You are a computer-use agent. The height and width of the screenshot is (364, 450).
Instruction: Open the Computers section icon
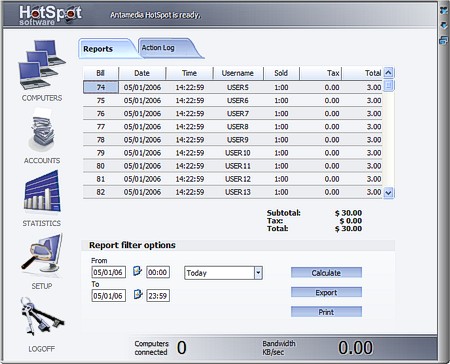(x=42, y=65)
